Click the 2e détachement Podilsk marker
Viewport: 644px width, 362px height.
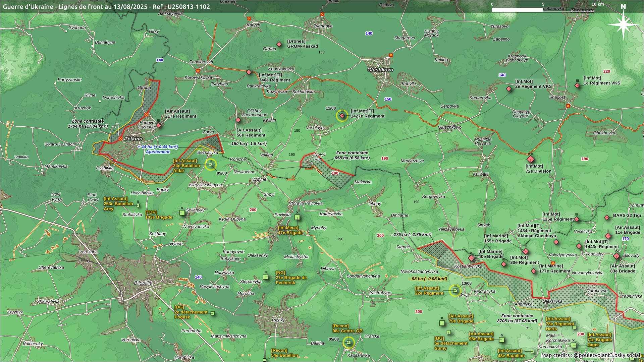[x=212, y=314]
